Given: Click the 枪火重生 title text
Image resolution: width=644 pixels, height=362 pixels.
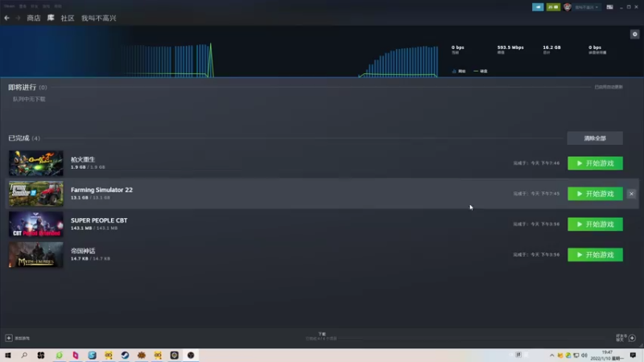Looking at the screenshot, I should tap(83, 159).
